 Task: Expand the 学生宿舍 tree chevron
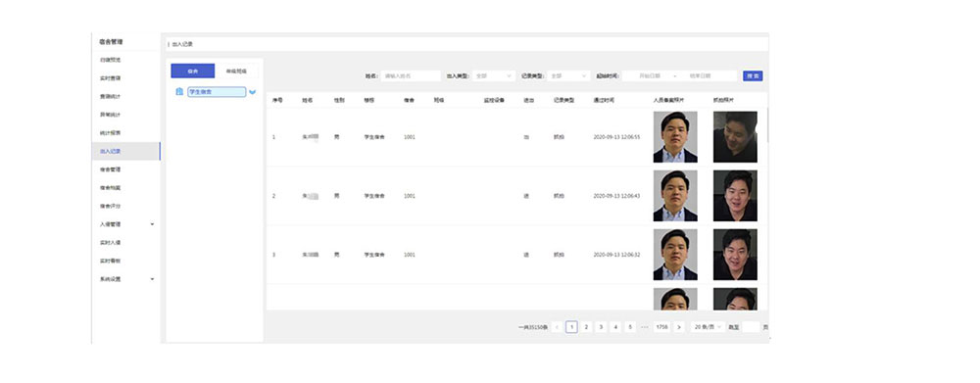pyautogui.click(x=253, y=92)
